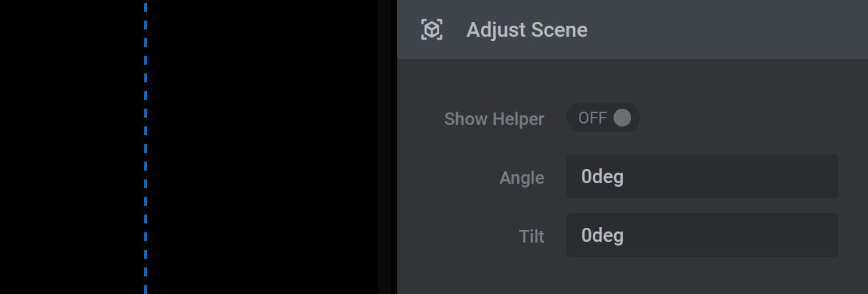
Task: Click the 0deg value in Tilt field
Action: pyautogui.click(x=602, y=236)
